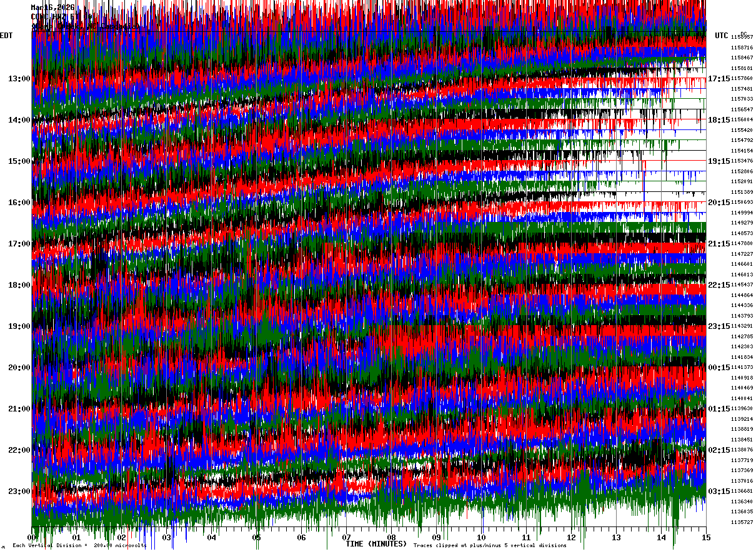Click the 04 minute axis tick label
This screenshot has width=756, height=554.
212,537
